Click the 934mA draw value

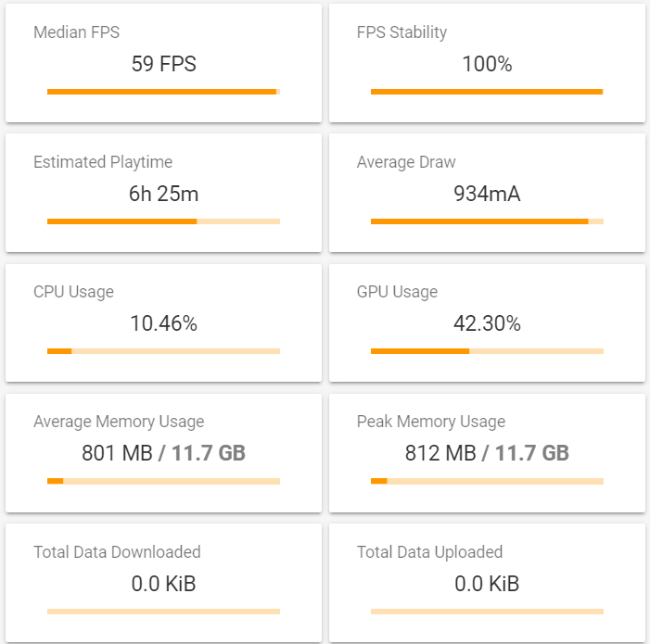[487, 195]
